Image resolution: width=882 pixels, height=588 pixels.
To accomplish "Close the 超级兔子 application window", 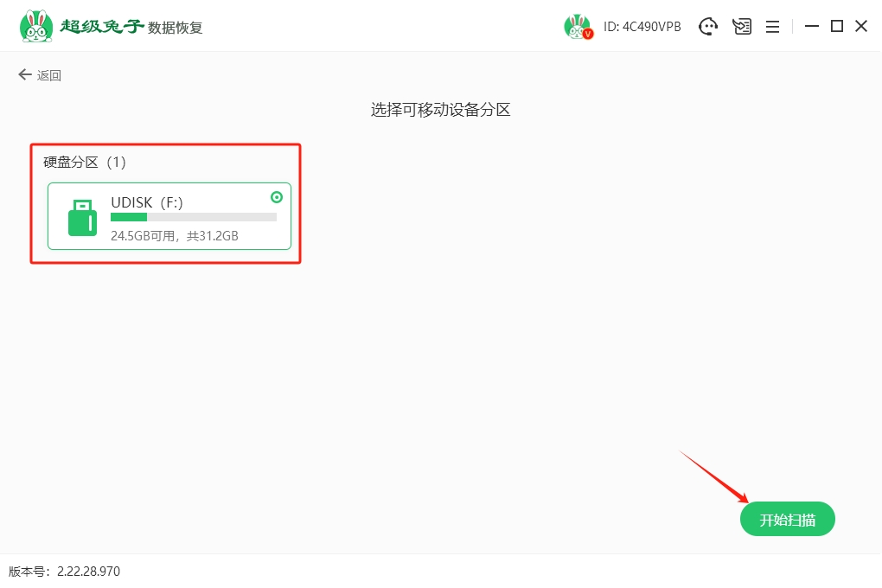I will click(861, 27).
